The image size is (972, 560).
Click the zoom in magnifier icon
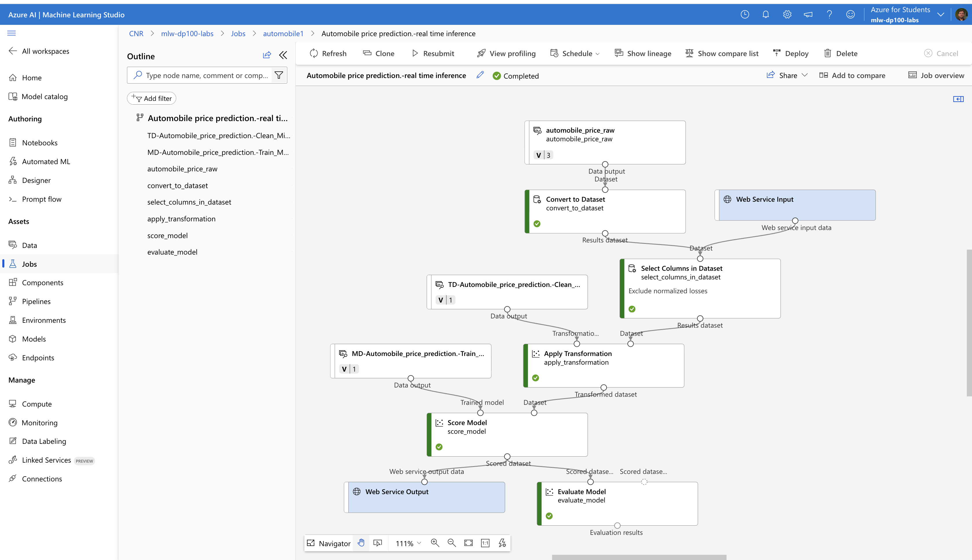pyautogui.click(x=435, y=543)
